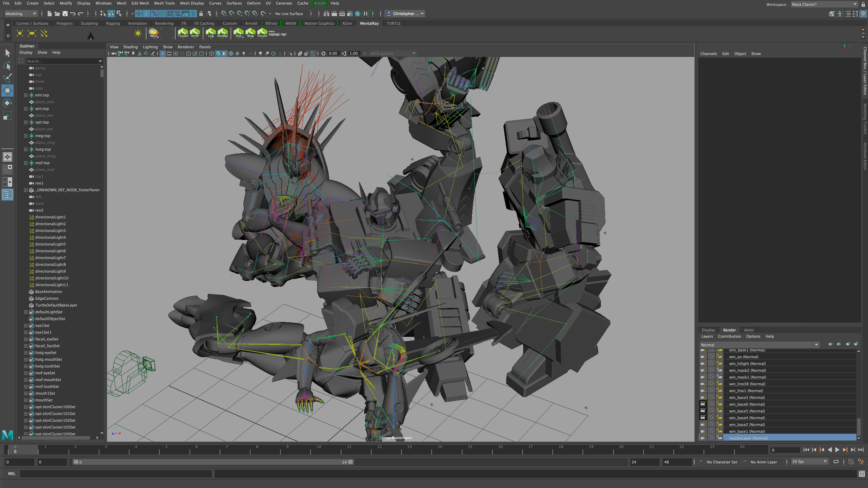
Task: Click the range slider end handle at 24
Action: point(350,462)
